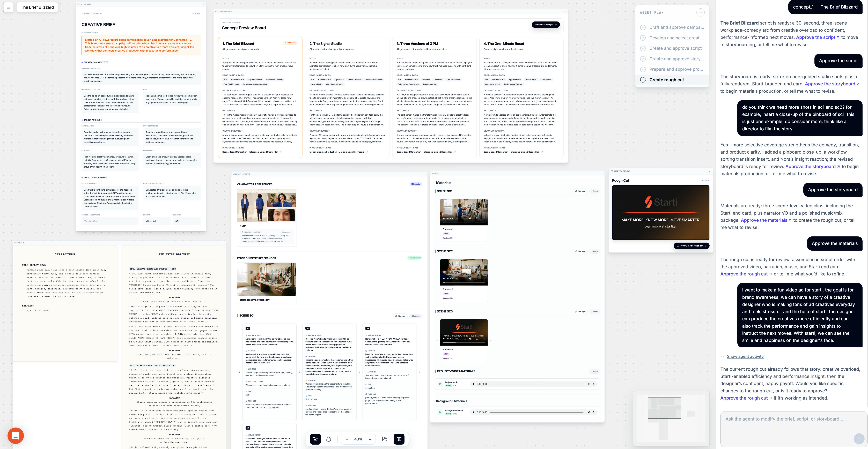Open the starti_creative_studio_day environment image

[x=267, y=279]
